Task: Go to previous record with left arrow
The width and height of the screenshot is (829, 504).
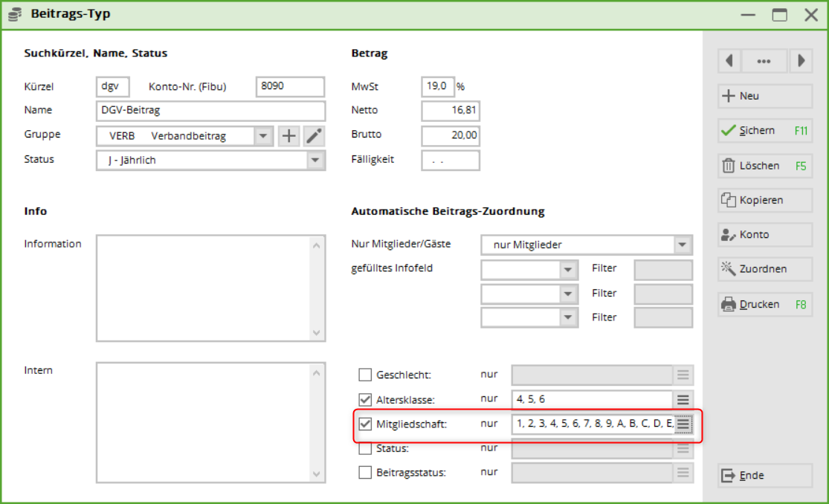Action: pyautogui.click(x=729, y=61)
